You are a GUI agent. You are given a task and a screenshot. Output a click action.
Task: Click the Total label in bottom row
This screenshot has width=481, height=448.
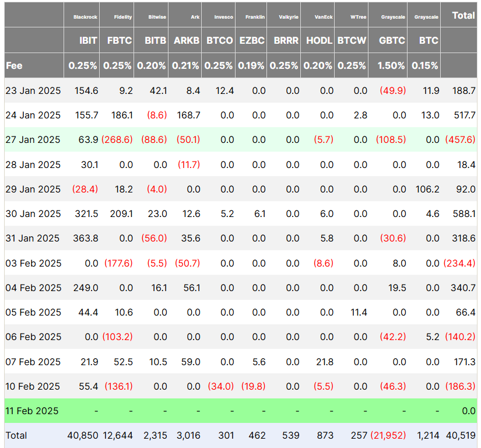[16, 435]
